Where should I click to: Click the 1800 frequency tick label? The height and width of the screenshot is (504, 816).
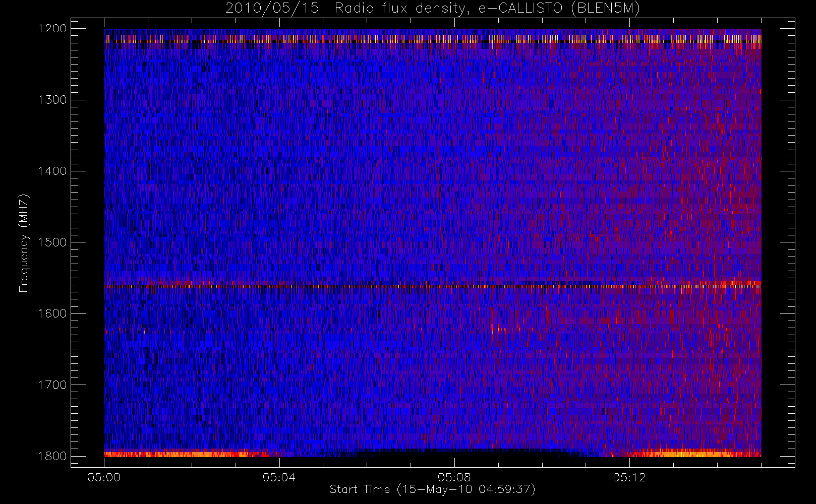tap(52, 456)
